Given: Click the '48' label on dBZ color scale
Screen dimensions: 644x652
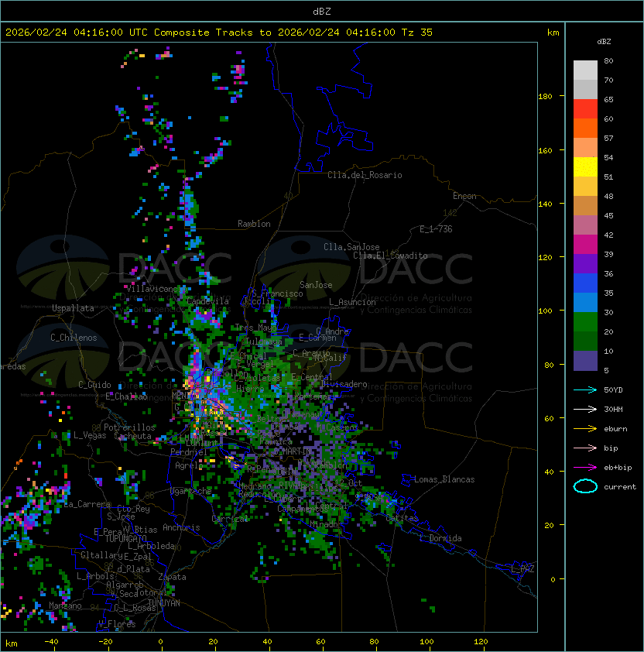Looking at the screenshot, I should [608, 196].
